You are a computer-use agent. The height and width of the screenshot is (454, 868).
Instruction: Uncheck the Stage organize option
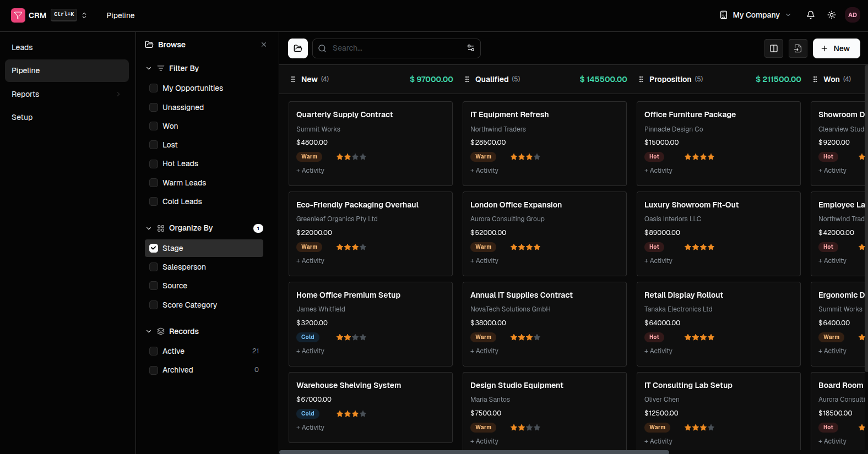(x=154, y=248)
